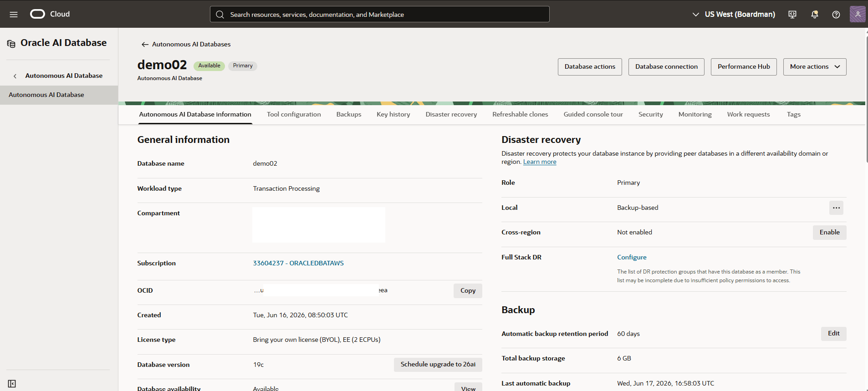Click the Learn more link
This screenshot has height=391, width=868.
coord(540,162)
